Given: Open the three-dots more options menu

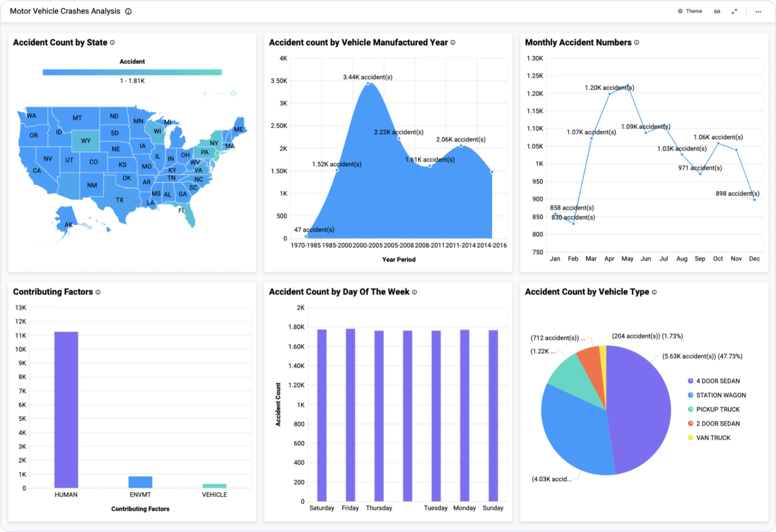Looking at the screenshot, I should (758, 11).
